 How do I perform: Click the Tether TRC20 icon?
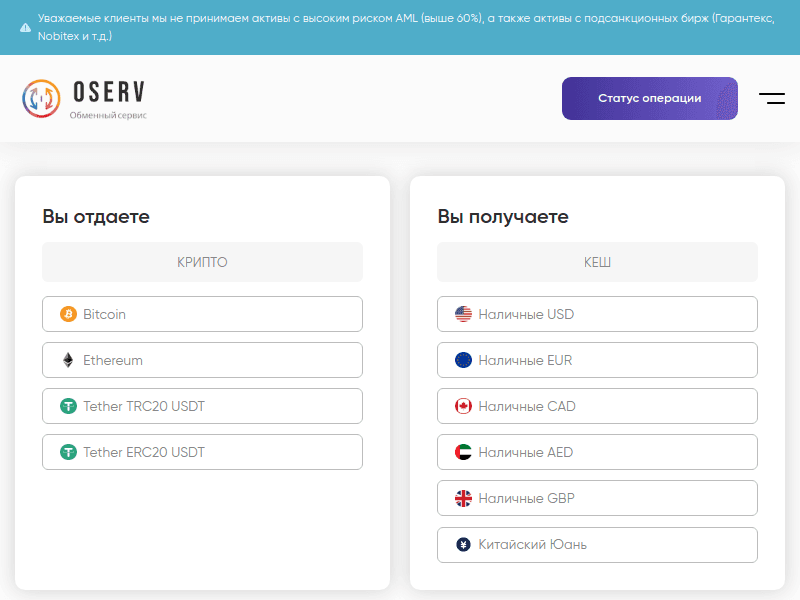68,406
